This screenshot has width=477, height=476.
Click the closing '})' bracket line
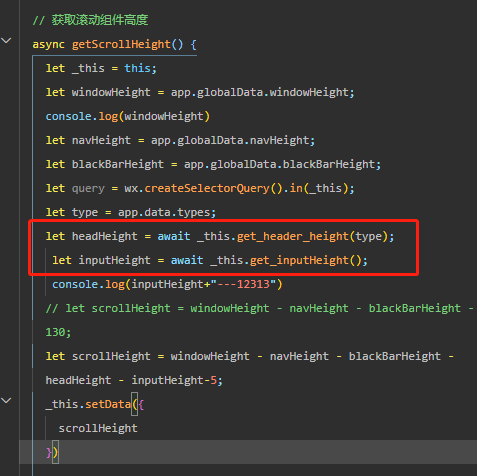[52, 452]
